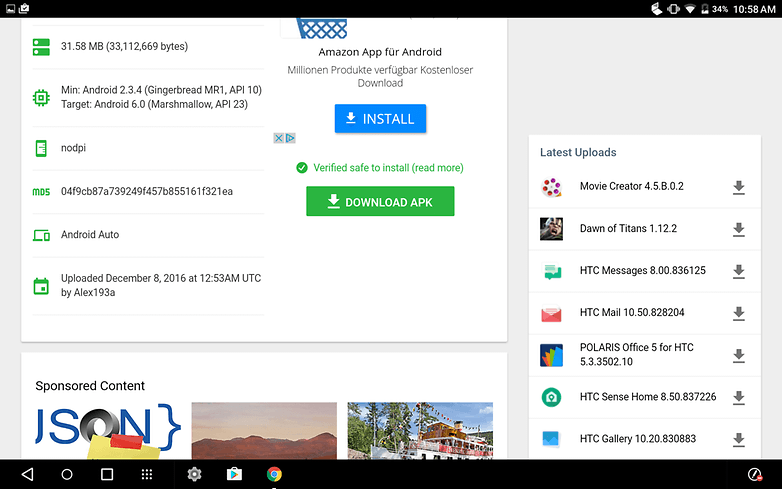Click the speedometer icon in the navigation bar
Viewport: 782px width, 489px height.
[755, 474]
